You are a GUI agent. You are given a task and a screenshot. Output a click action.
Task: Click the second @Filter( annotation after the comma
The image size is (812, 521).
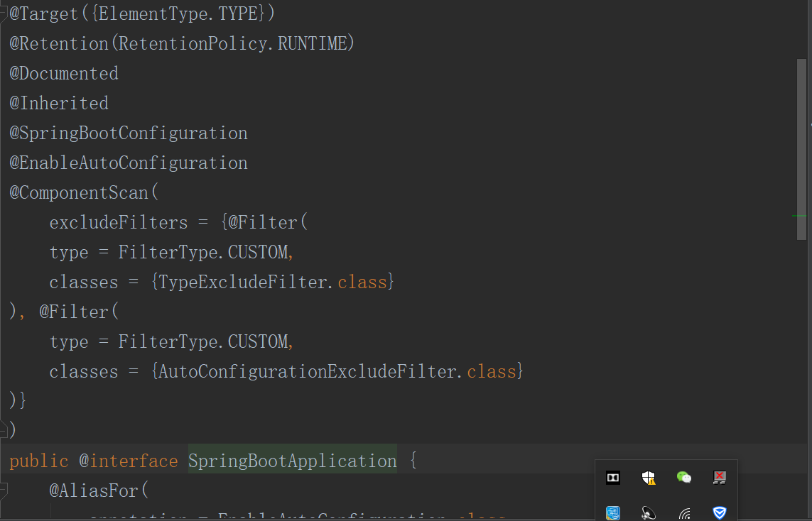click(x=79, y=312)
